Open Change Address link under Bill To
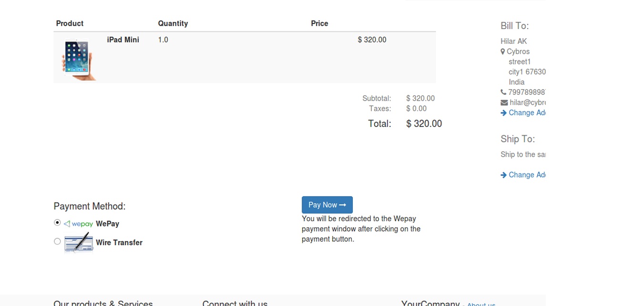This screenshot has height=306, width=644. click(527, 113)
